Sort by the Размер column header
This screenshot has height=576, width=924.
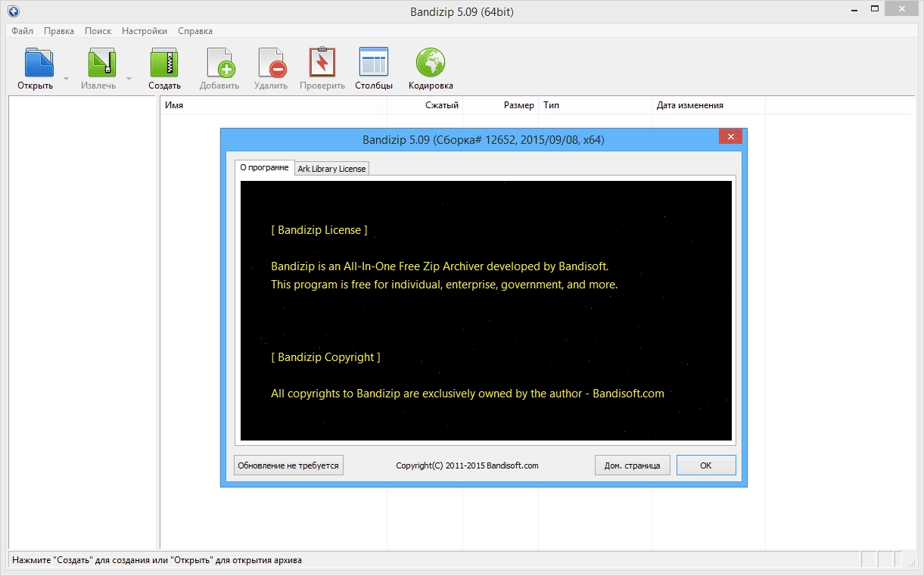pyautogui.click(x=500, y=105)
